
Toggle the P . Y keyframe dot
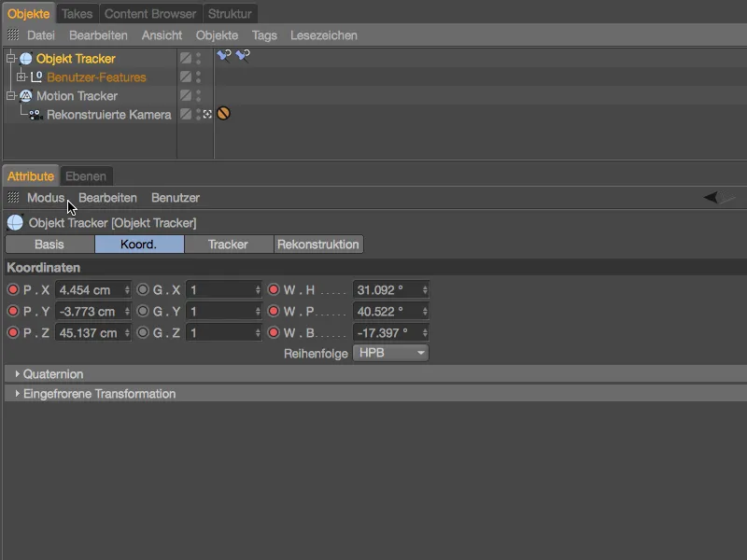[13, 311]
